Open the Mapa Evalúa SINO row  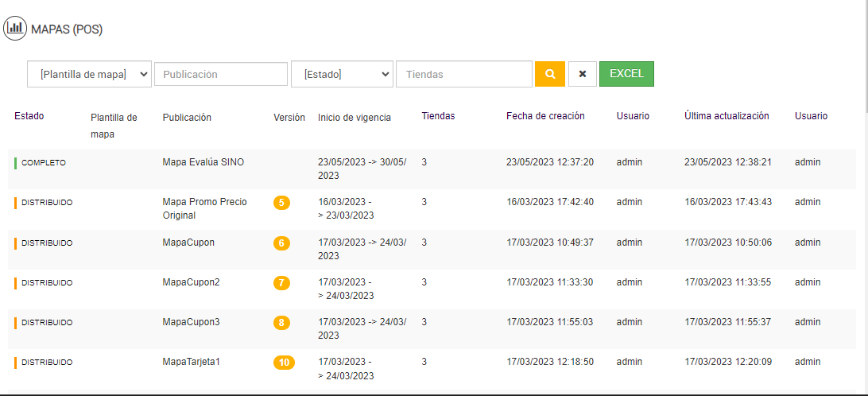203,162
